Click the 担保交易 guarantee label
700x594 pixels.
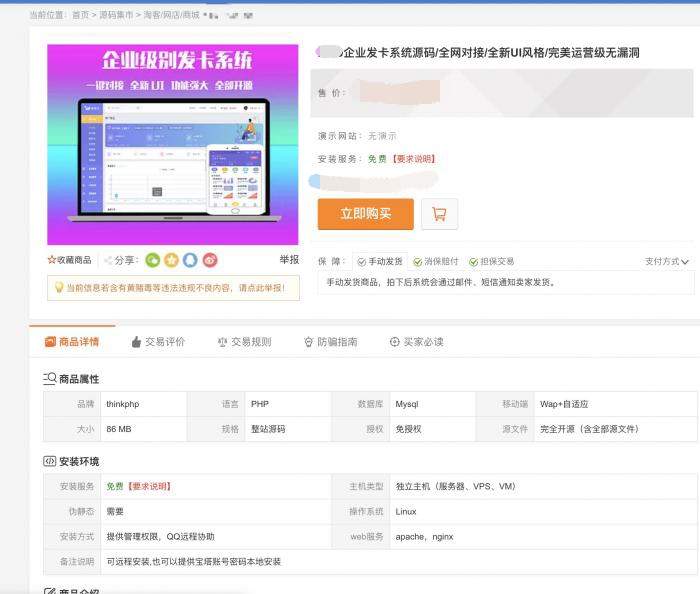[x=497, y=262]
